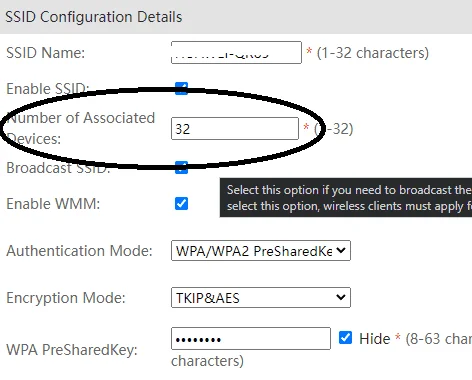
Task: Click the "WPA PreSharedKey:" label
Action: [x=72, y=350]
